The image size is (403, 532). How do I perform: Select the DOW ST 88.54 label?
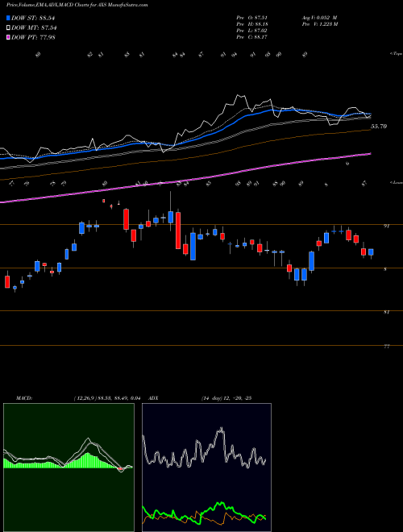[x=33, y=18]
